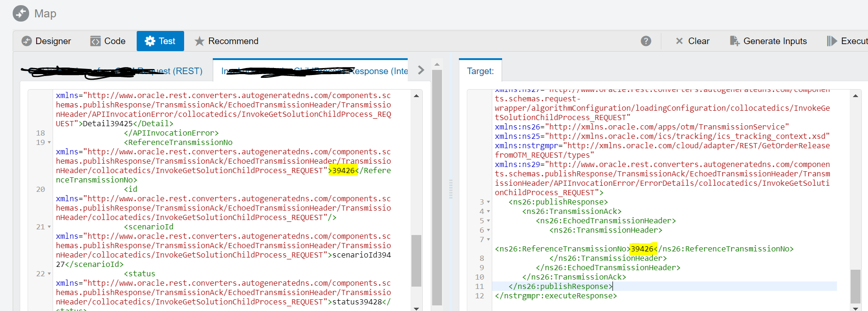Screen dimensions: 868x311
Task: Collapse target line 3 fold arrow
Action: pos(488,202)
